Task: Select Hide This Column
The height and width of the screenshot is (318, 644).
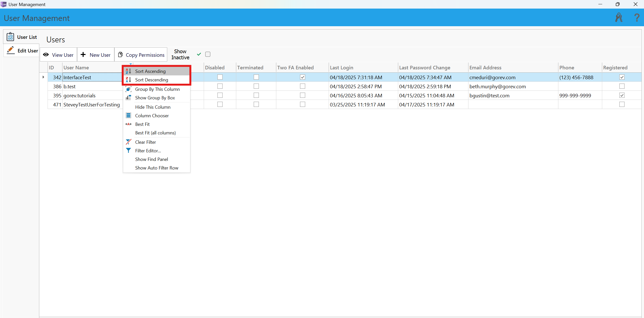Action: coord(156,107)
